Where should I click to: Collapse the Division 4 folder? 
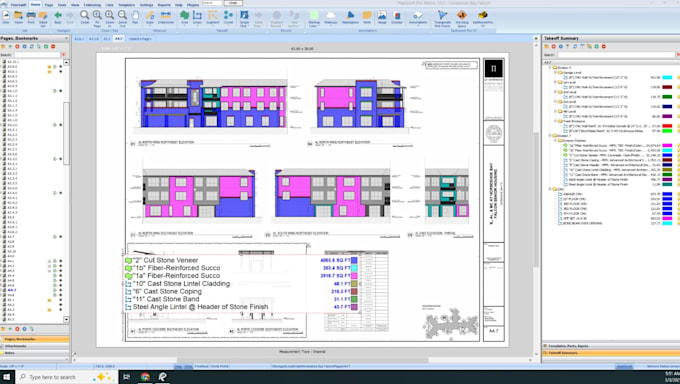coord(550,68)
